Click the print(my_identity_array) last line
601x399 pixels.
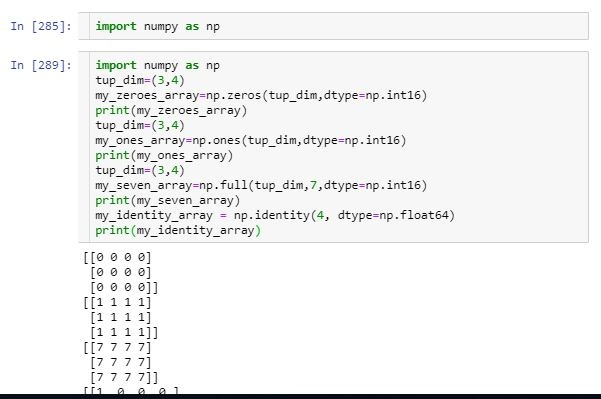[178, 230]
